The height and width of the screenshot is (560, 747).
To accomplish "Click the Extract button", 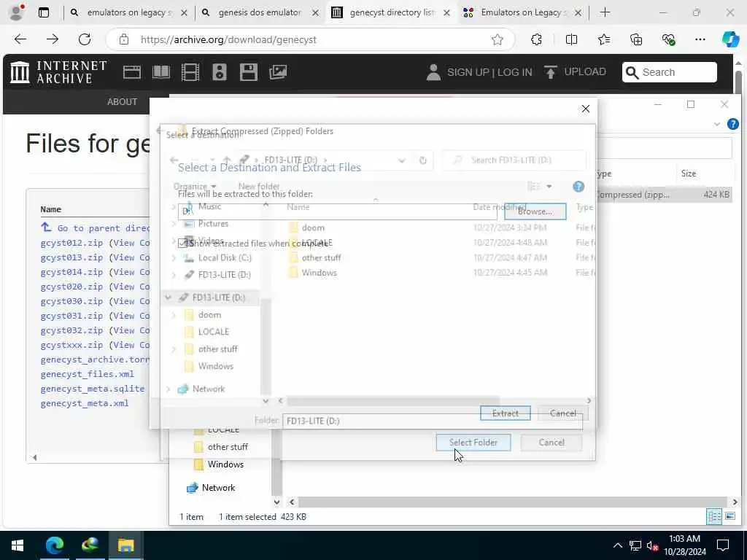I will coord(505,413).
